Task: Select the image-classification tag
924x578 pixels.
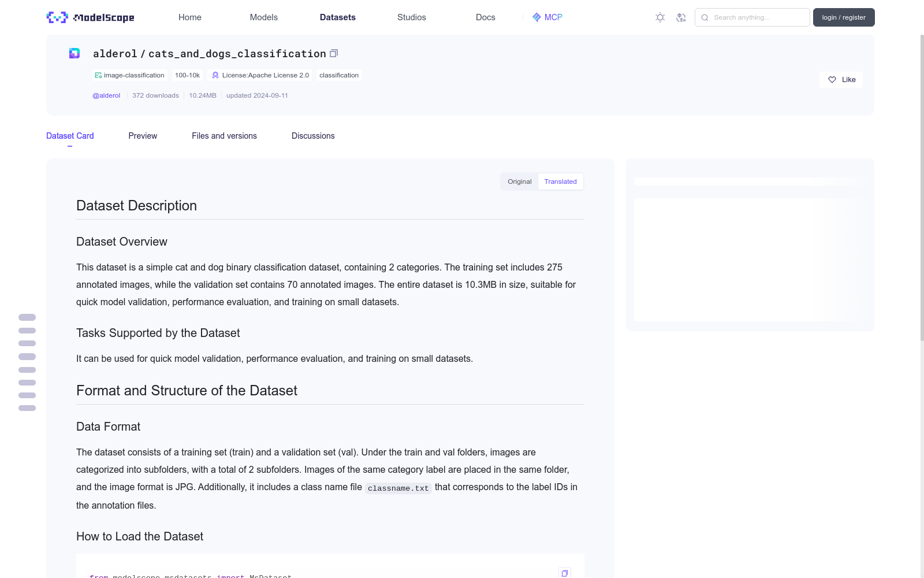Action: pyautogui.click(x=130, y=75)
